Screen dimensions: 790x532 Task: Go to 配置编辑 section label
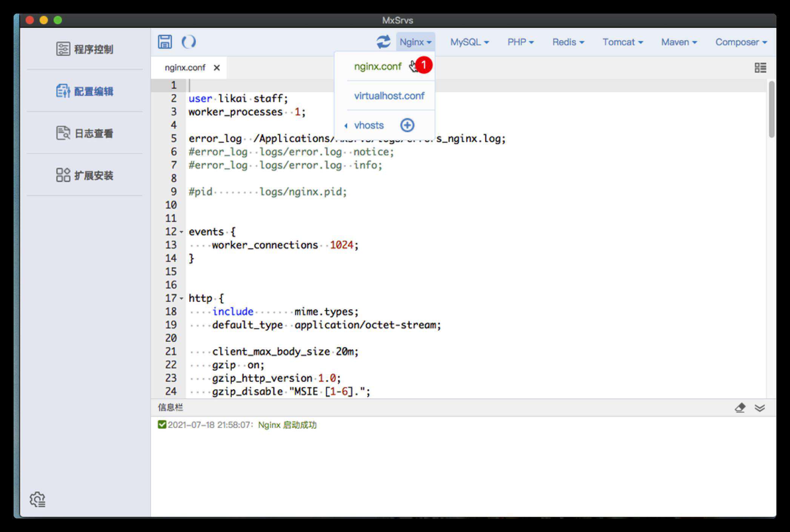94,91
